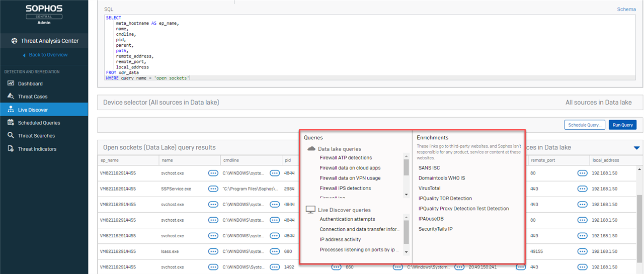644x274 pixels.
Task: Open ellipsis menu beside remote port 49155
Action: point(583,251)
